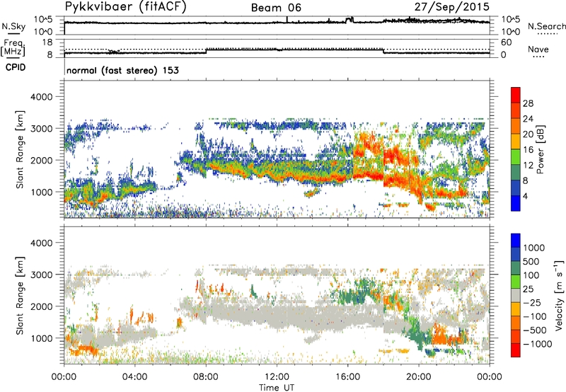Click the Time UT axis title
Viewport: 566px width, 392px height.
pyautogui.click(x=277, y=388)
